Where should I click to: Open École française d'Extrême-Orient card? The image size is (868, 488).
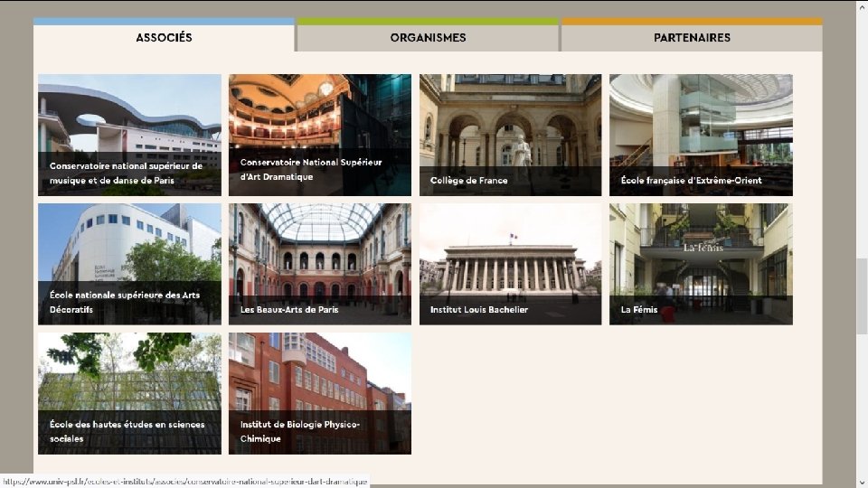(701, 135)
